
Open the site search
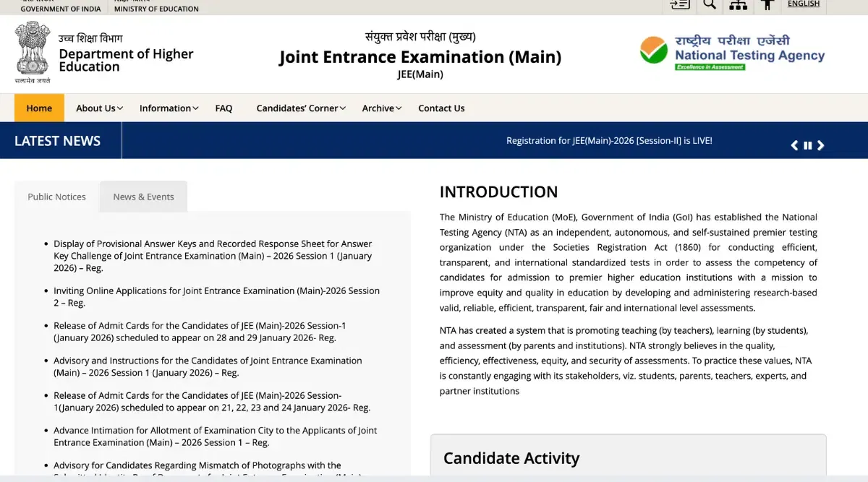(709, 4)
